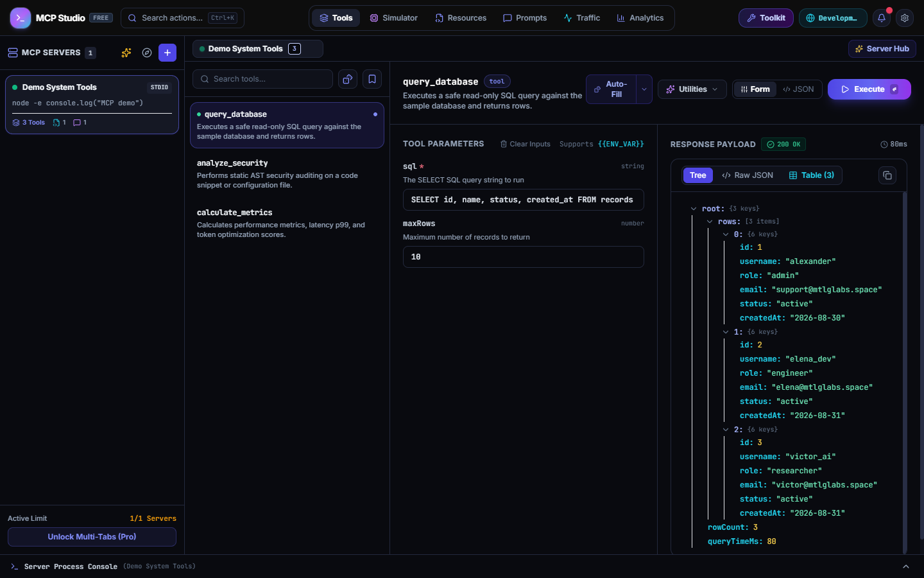Add a new MCP server with plus button
Image resolution: width=924 pixels, height=578 pixels.
pyautogui.click(x=167, y=53)
